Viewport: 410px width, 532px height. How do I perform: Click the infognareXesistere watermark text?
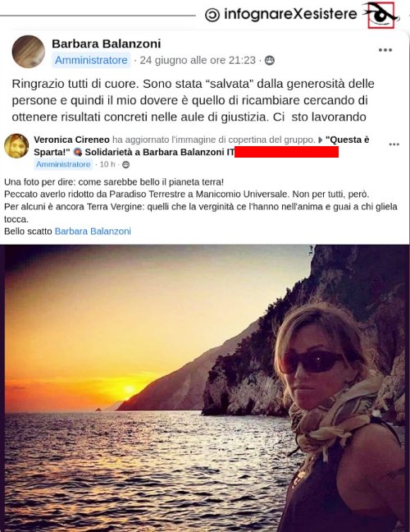[290, 14]
